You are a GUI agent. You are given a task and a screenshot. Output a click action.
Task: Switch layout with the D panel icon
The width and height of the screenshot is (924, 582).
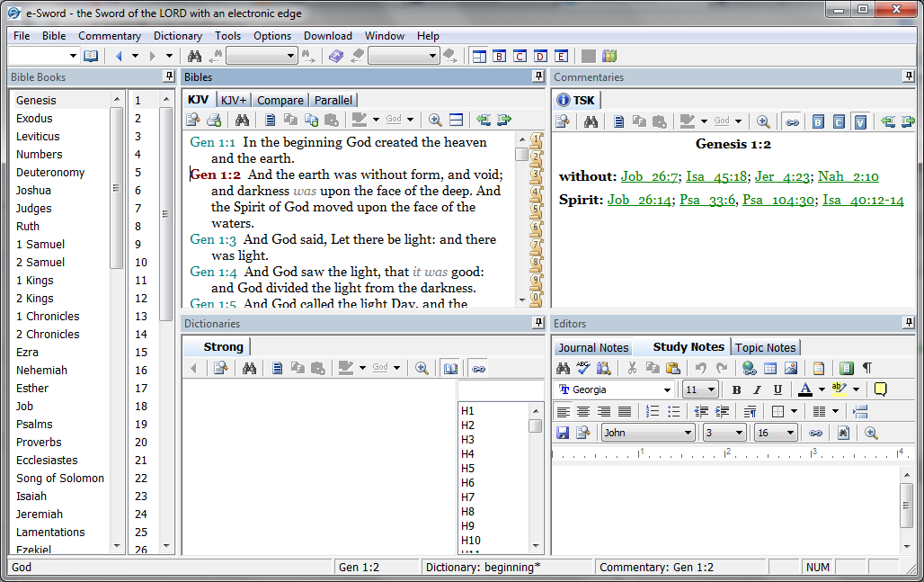click(540, 56)
